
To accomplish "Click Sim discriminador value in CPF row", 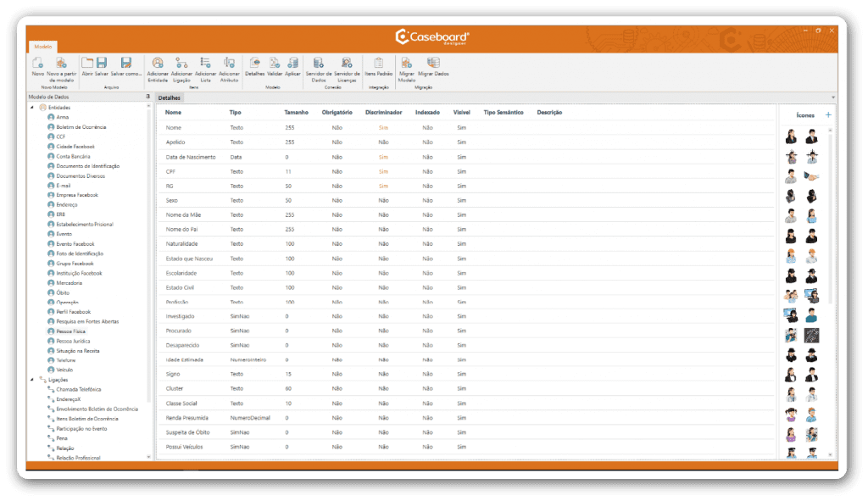I will 383,171.
